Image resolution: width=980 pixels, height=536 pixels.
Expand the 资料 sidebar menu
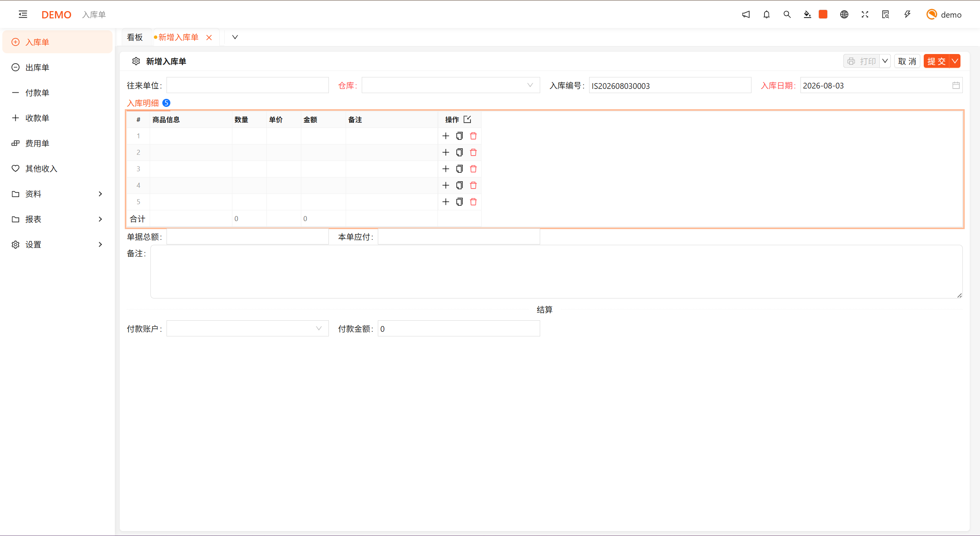tap(57, 194)
